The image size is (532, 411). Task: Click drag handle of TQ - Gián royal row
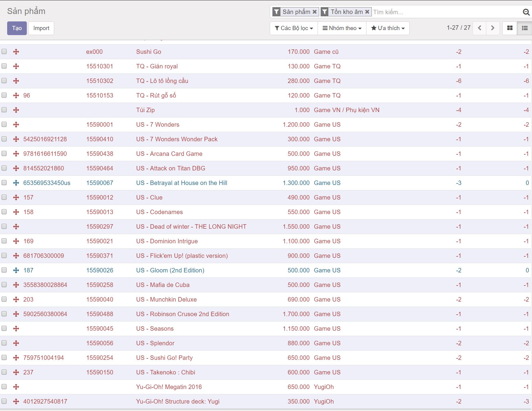coord(16,66)
